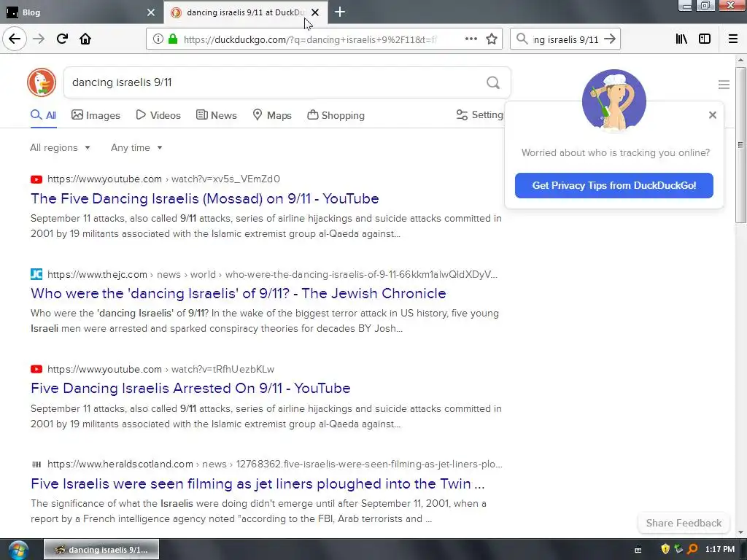Show site information icon in address bar

click(158, 39)
